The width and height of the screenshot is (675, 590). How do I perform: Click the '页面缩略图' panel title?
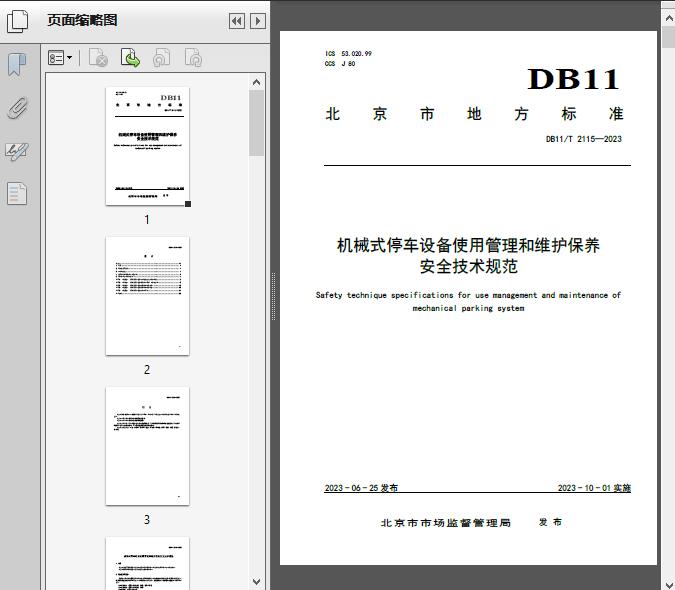(82, 20)
